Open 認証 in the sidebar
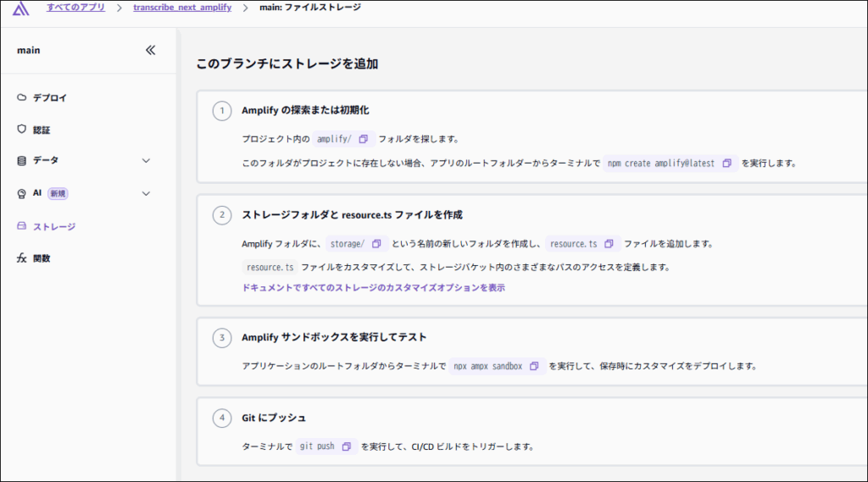 pyautogui.click(x=42, y=130)
